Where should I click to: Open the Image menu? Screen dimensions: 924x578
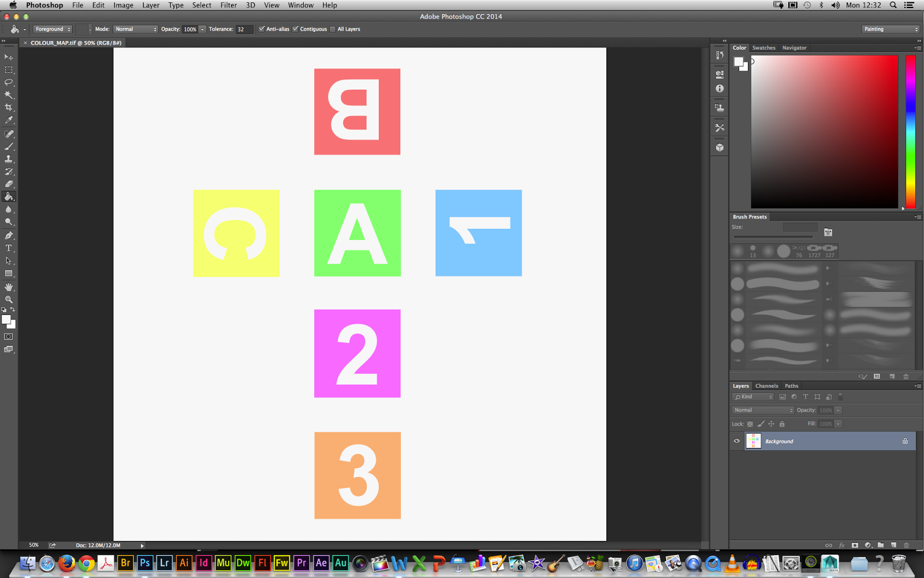(x=123, y=5)
